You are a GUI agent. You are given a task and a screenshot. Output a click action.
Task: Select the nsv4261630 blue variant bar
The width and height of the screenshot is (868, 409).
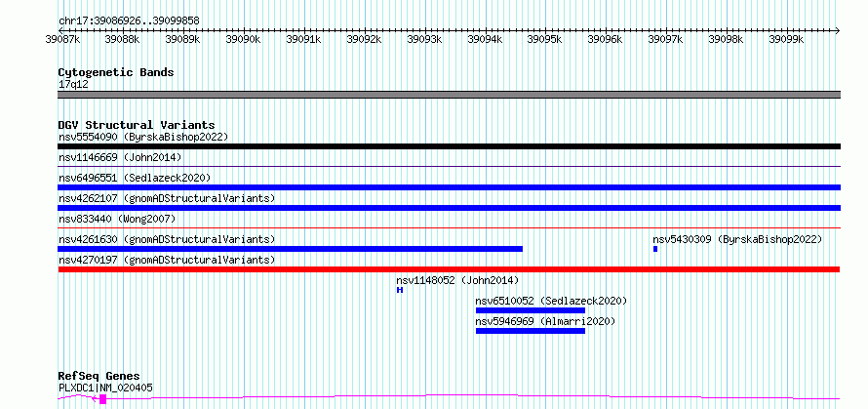click(x=290, y=249)
